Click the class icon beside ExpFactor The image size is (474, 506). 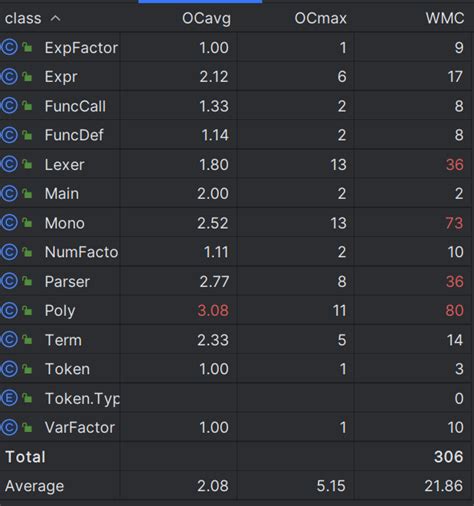coord(9,47)
